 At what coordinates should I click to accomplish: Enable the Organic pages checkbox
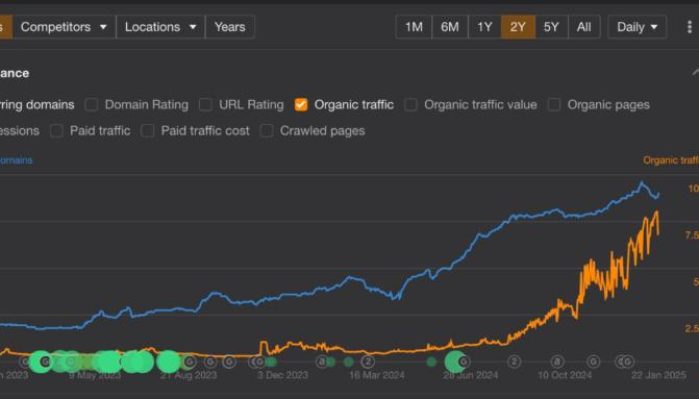554,105
